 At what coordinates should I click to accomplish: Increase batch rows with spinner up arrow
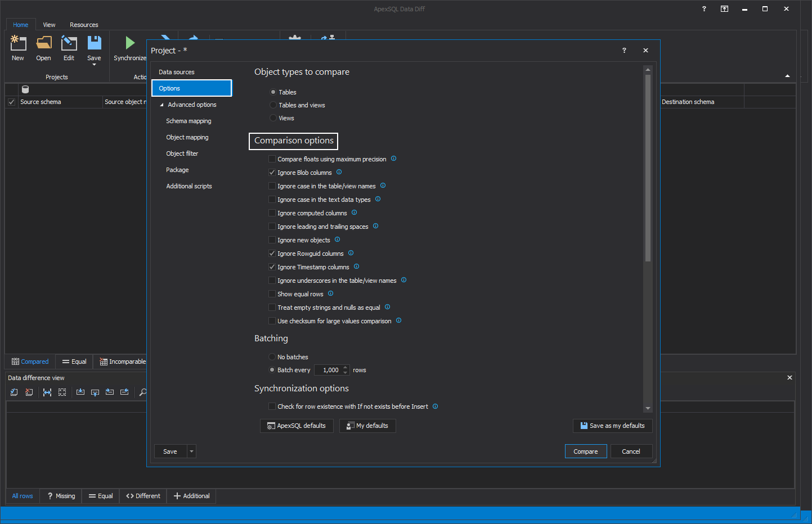[346, 368]
